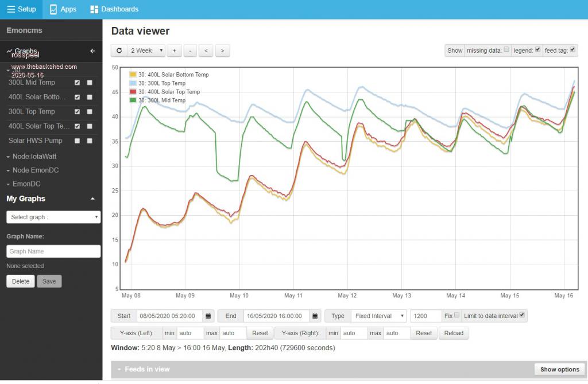
Task: Click the Graph Name input field
Action: tap(53, 251)
